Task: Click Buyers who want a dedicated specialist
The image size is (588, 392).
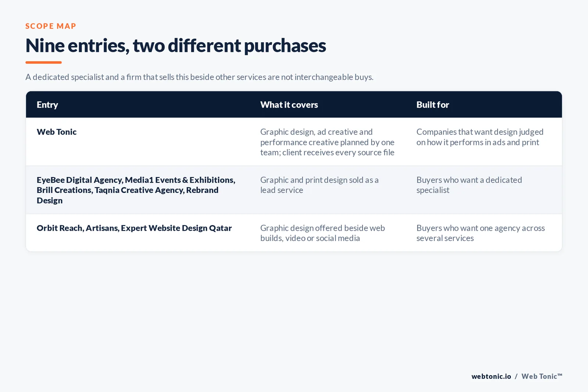Action: 469,185
